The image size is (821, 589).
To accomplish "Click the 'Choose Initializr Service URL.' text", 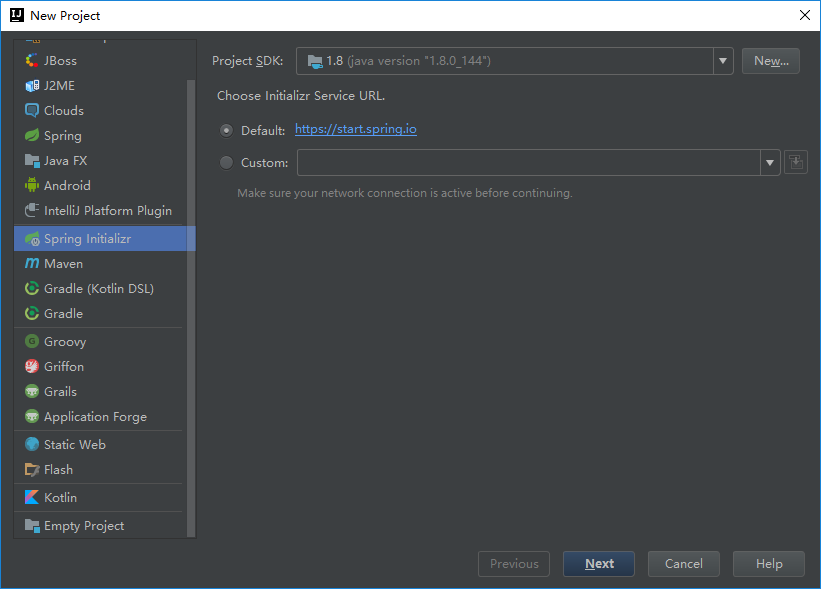I will coord(301,96).
